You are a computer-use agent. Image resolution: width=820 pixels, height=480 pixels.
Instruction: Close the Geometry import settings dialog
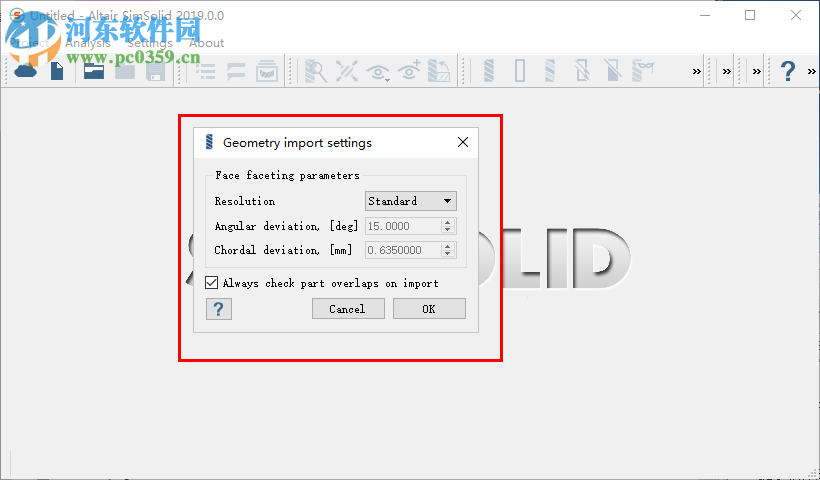point(463,142)
